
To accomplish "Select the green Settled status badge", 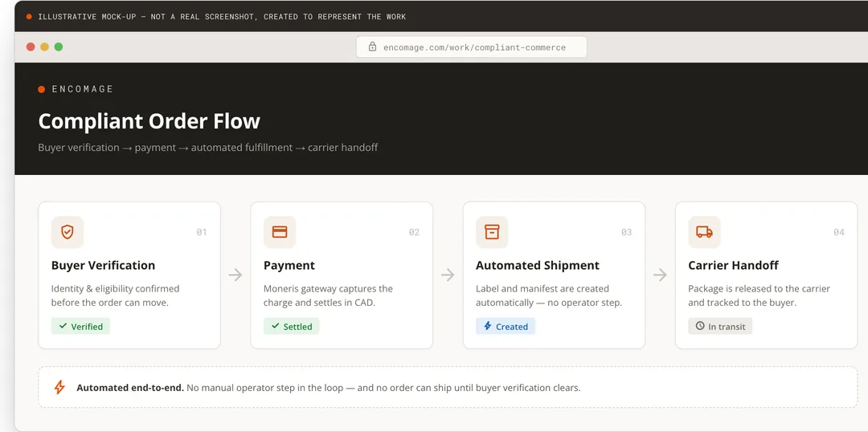I will [x=292, y=326].
